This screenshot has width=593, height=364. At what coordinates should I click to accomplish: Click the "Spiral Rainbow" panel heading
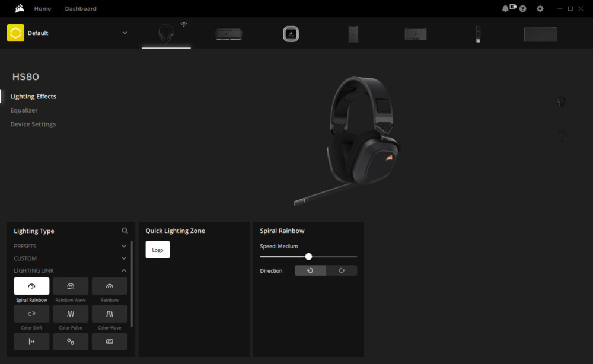tap(282, 231)
